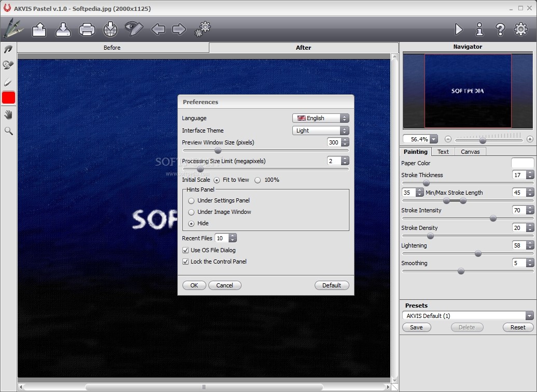537x392 pixels.
Task: Click the Navigator zoom slider handle
Action: 483,140
